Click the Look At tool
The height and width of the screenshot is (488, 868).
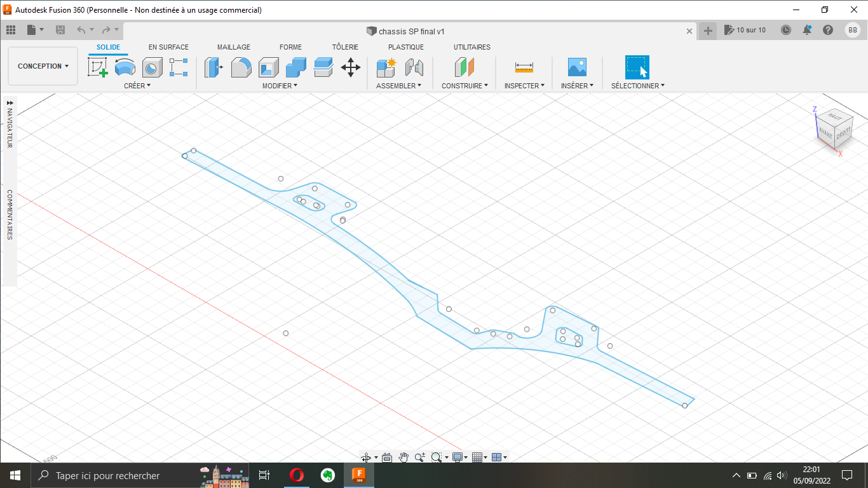point(387,457)
